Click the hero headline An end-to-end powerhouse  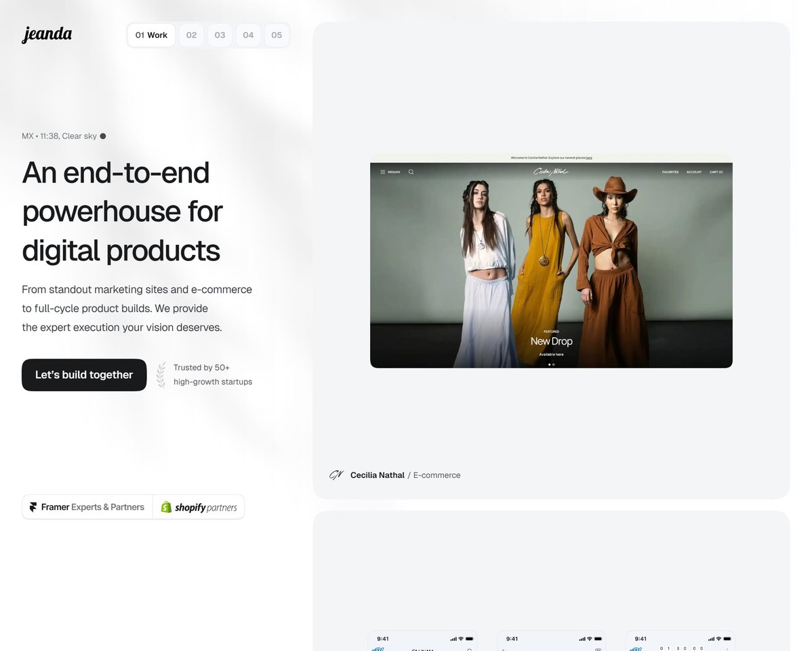122,212
